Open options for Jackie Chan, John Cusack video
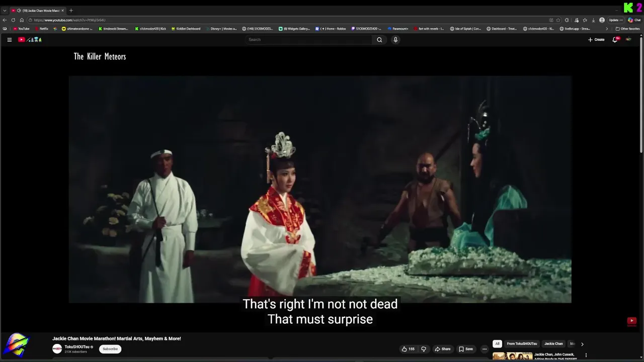 586,355
